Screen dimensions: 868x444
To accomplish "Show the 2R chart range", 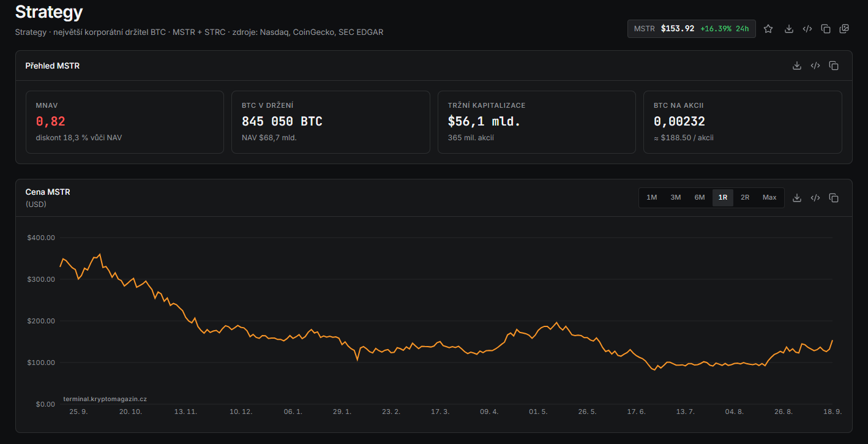I will point(745,197).
